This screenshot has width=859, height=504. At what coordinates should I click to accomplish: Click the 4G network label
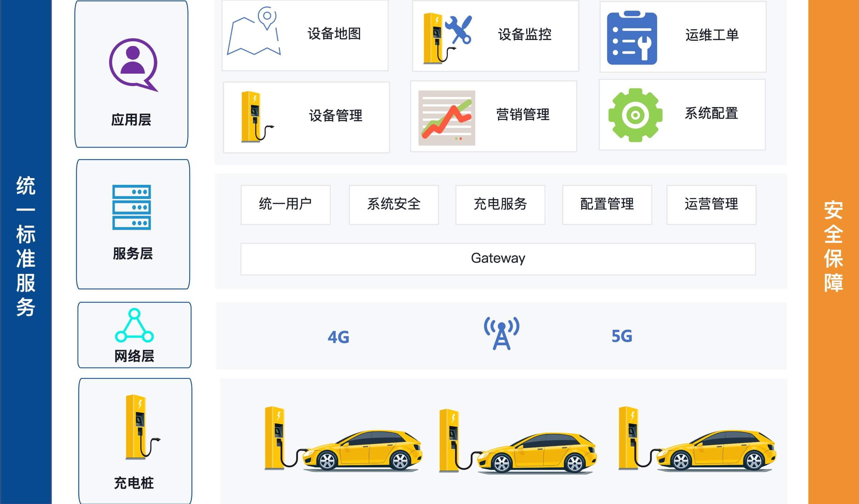pos(339,337)
